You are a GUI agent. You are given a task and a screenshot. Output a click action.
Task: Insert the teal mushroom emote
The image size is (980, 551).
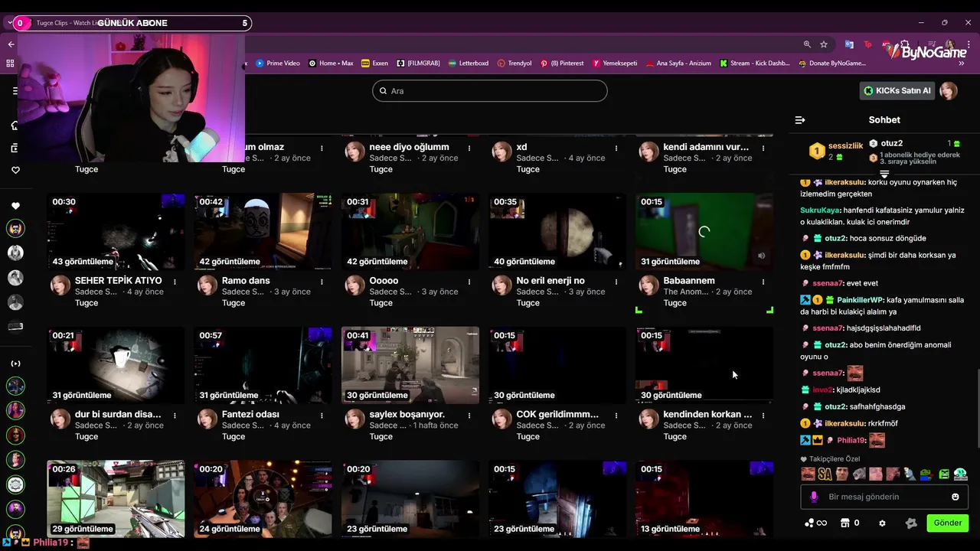[960, 474]
